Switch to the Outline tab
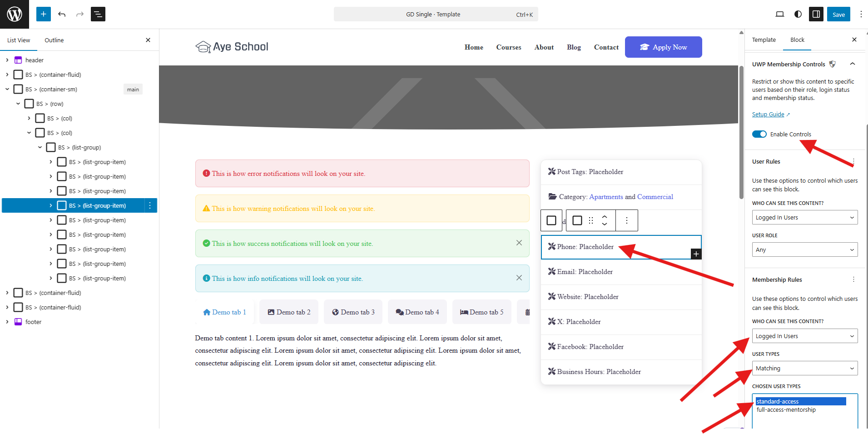This screenshot has height=434, width=868. [x=54, y=40]
